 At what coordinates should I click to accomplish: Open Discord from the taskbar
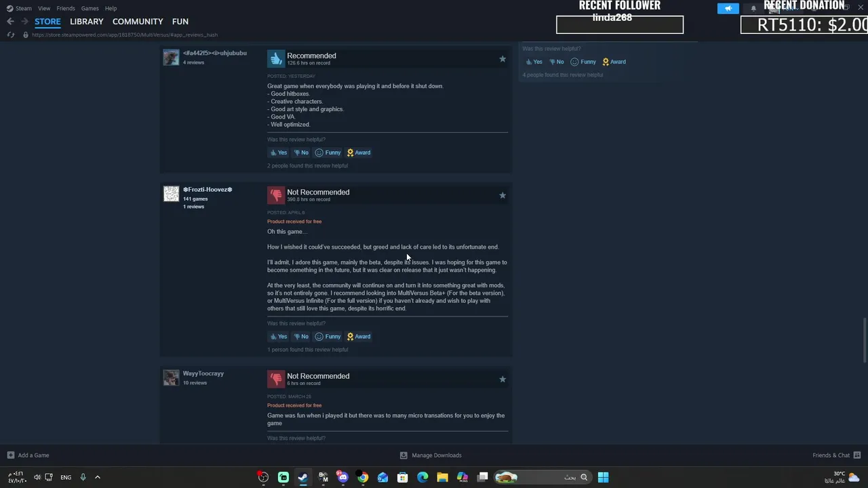tap(343, 477)
